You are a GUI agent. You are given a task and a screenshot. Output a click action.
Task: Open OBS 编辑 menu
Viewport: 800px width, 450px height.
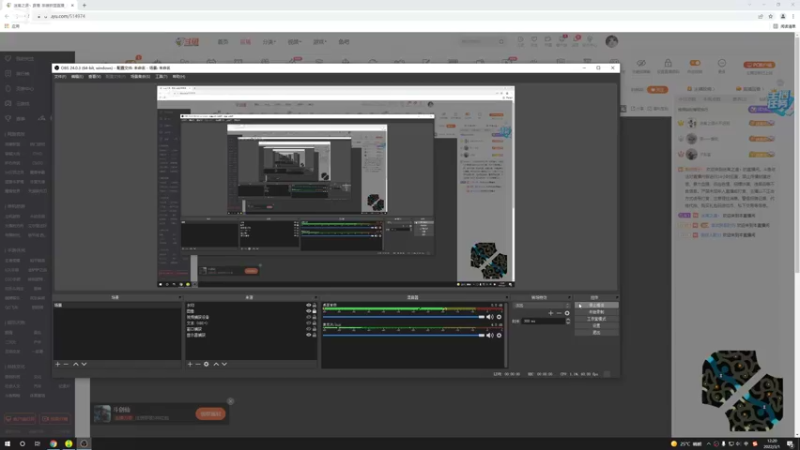[77, 77]
